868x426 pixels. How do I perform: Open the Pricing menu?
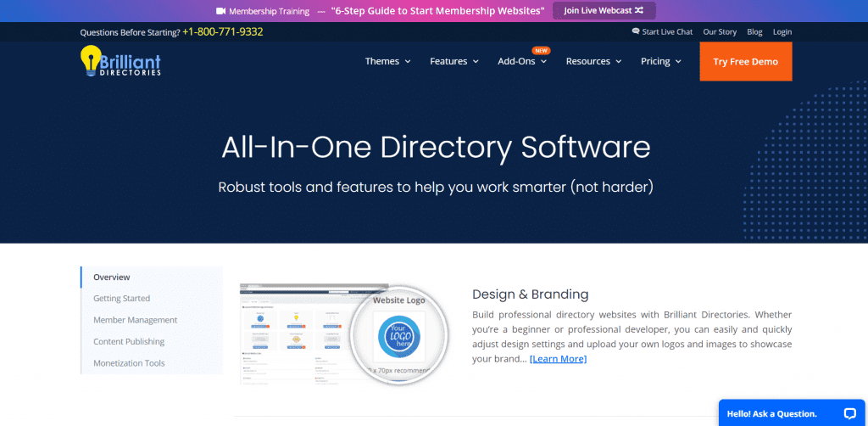coord(661,61)
